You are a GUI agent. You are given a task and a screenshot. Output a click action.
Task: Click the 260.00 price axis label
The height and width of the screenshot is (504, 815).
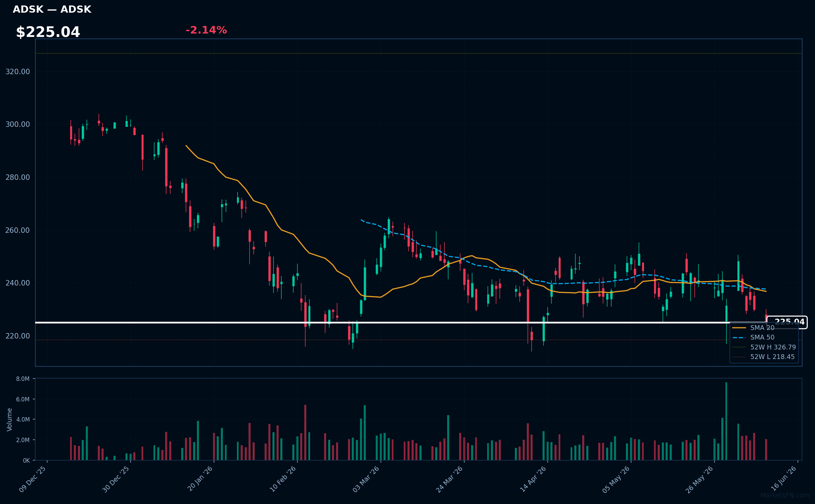pos(18,230)
